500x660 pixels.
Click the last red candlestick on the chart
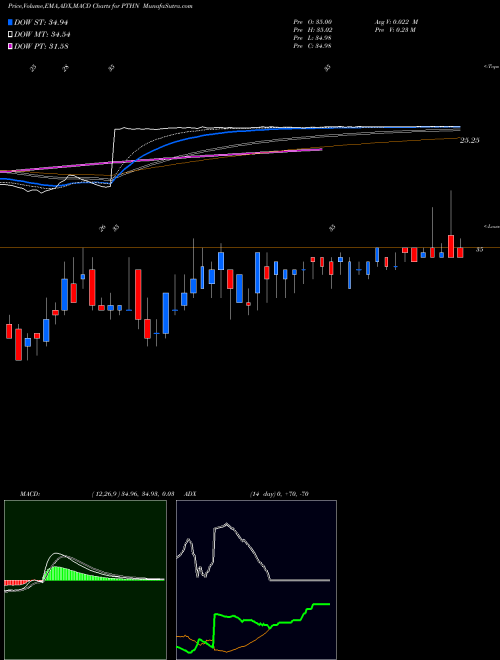pos(460,253)
